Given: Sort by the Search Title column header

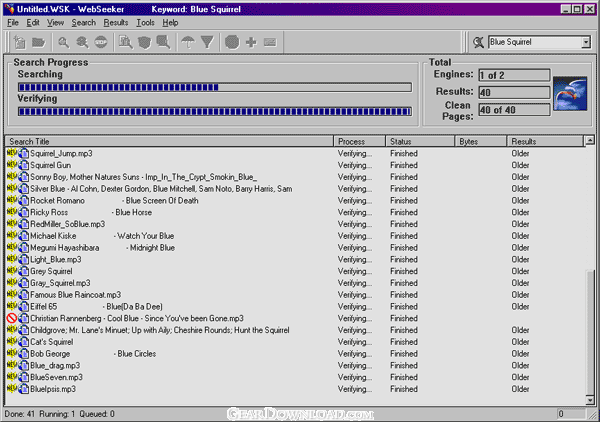Looking at the screenshot, I should tap(170, 142).
